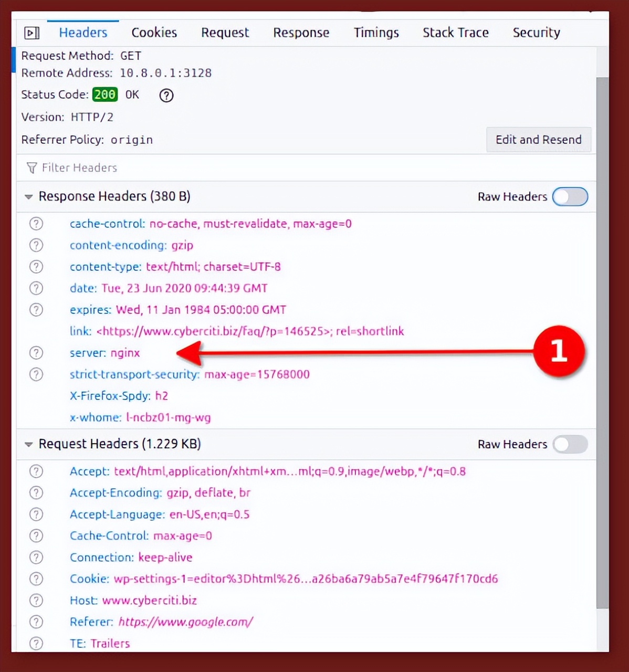This screenshot has height=672, width=629.
Task: Select the Security tab
Action: click(536, 33)
